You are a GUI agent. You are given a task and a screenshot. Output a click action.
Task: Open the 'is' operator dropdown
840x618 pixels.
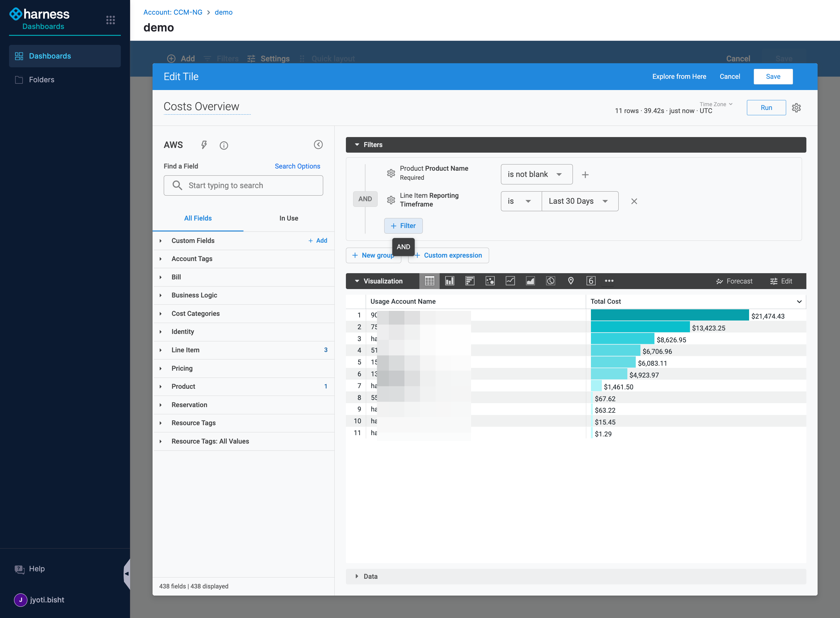521,201
